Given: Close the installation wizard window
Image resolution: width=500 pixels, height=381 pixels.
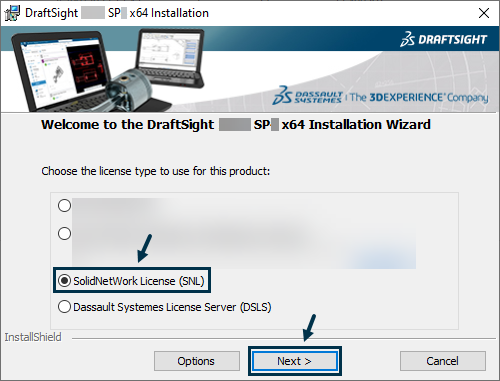Looking at the screenshot, I should [x=484, y=13].
